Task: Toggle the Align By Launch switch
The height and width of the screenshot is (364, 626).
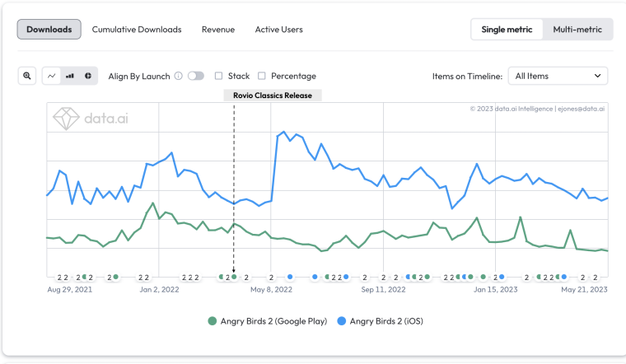Action: click(x=196, y=76)
